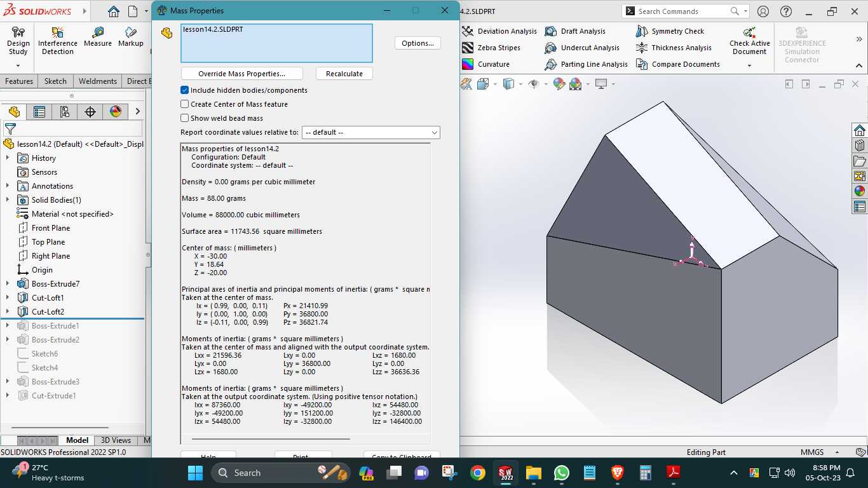Click the Recalculate button
Image resolution: width=868 pixels, height=488 pixels.
tap(344, 74)
